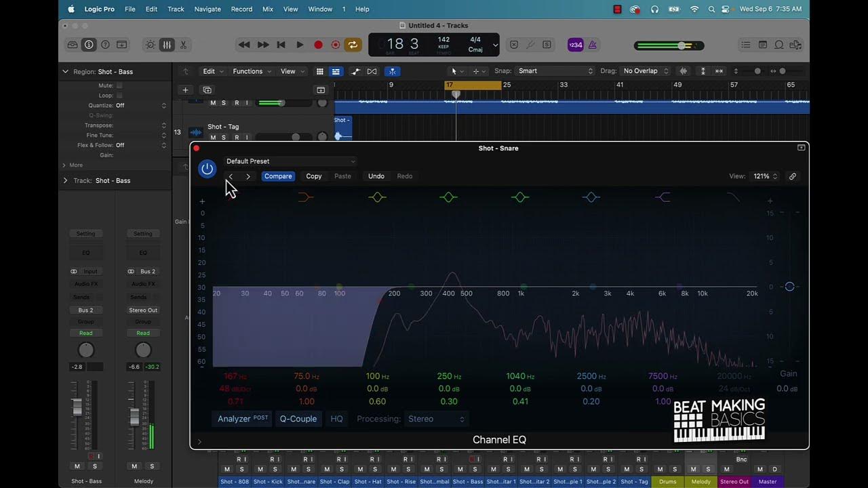Open the Editors scissors icon
The width and height of the screenshot is (868, 488).
pos(183,45)
